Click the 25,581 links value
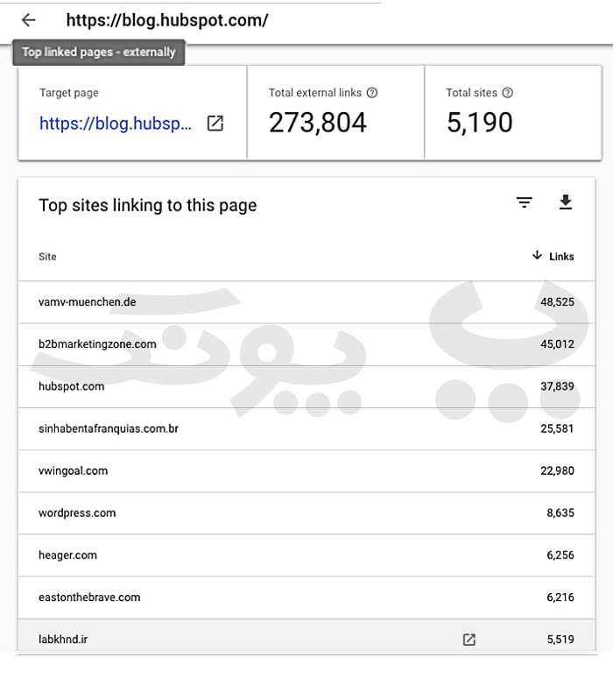613x700 pixels. pyautogui.click(x=557, y=428)
